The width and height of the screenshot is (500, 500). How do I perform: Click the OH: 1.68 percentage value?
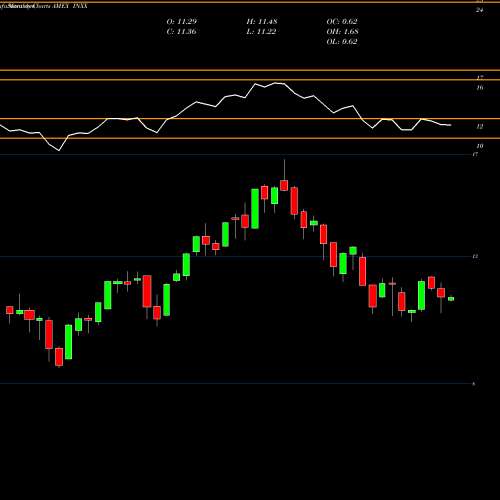pos(342,32)
